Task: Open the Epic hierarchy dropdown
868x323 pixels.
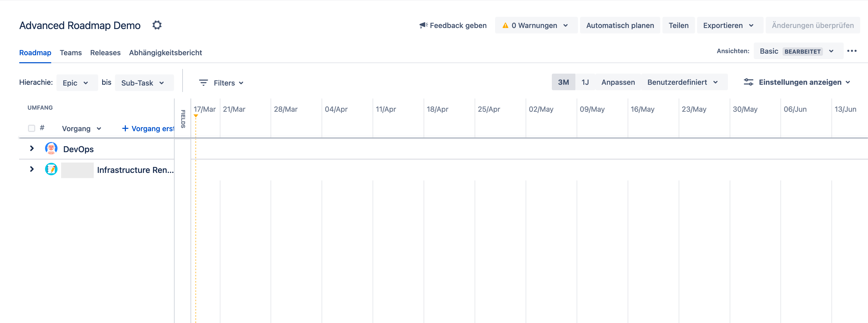Action: (77, 83)
